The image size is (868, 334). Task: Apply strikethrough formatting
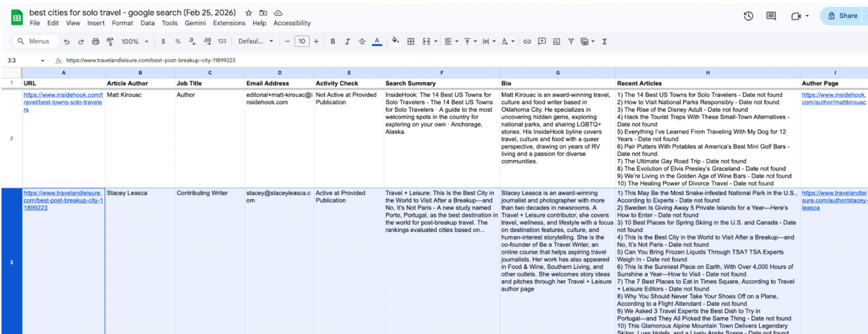point(362,42)
